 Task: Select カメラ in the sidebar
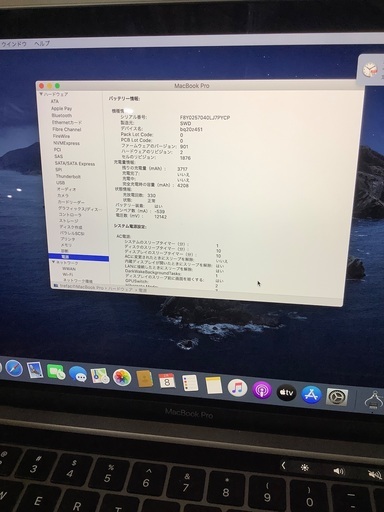coord(63,195)
